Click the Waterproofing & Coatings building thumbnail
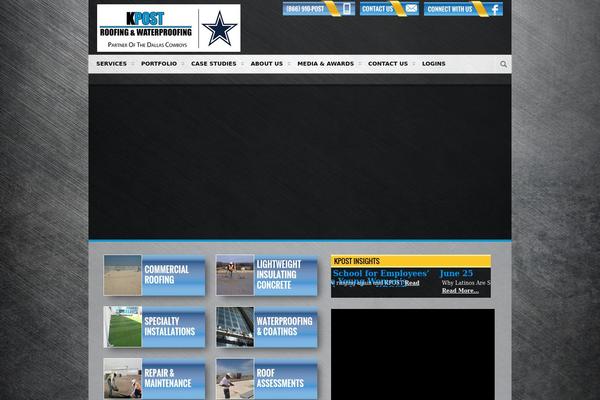The height and width of the screenshot is (400, 600). 235,327
